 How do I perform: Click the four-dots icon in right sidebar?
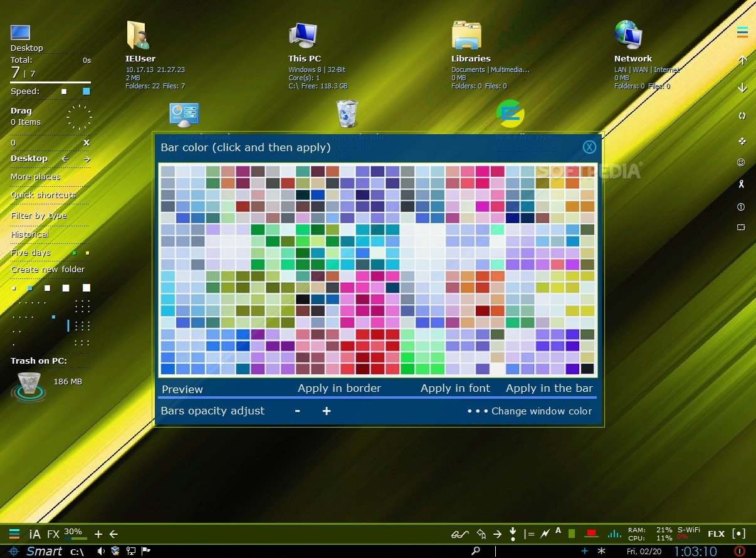click(x=742, y=141)
